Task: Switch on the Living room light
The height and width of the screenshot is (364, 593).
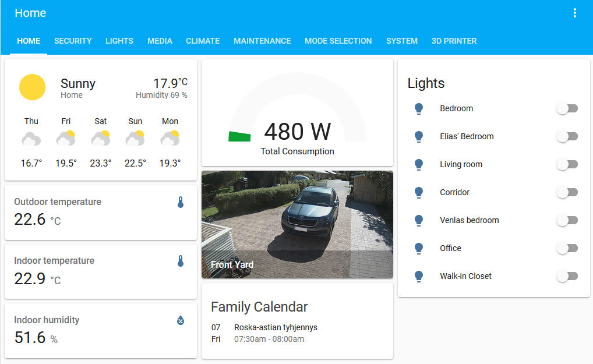Action: [x=567, y=164]
